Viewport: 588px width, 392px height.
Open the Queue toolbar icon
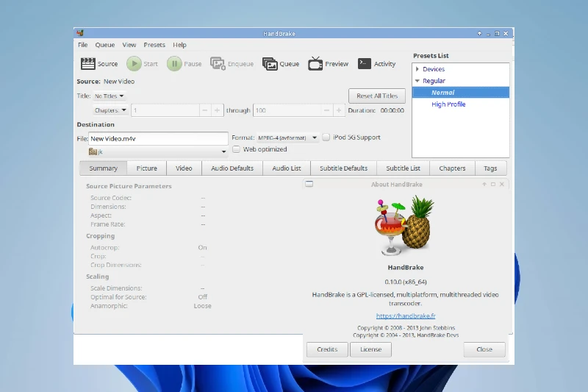coord(270,64)
